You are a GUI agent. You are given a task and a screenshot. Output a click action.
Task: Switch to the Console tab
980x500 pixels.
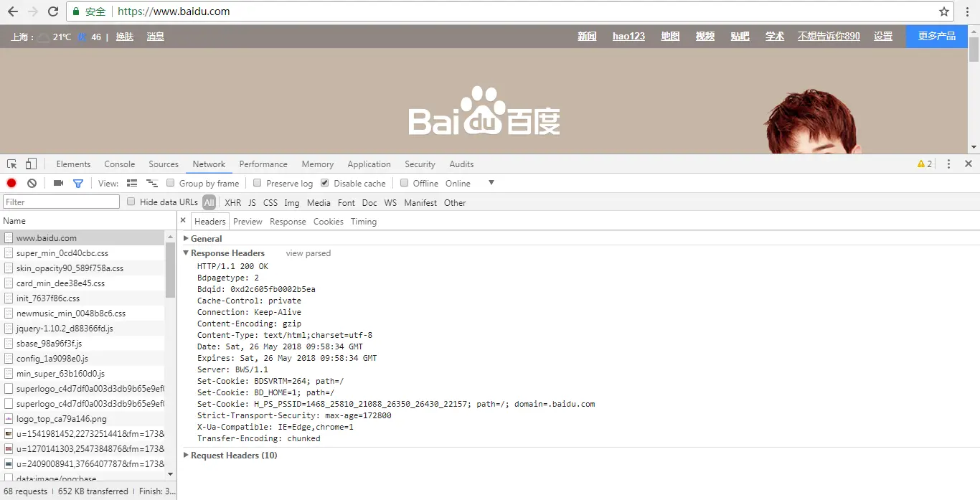[x=120, y=164]
